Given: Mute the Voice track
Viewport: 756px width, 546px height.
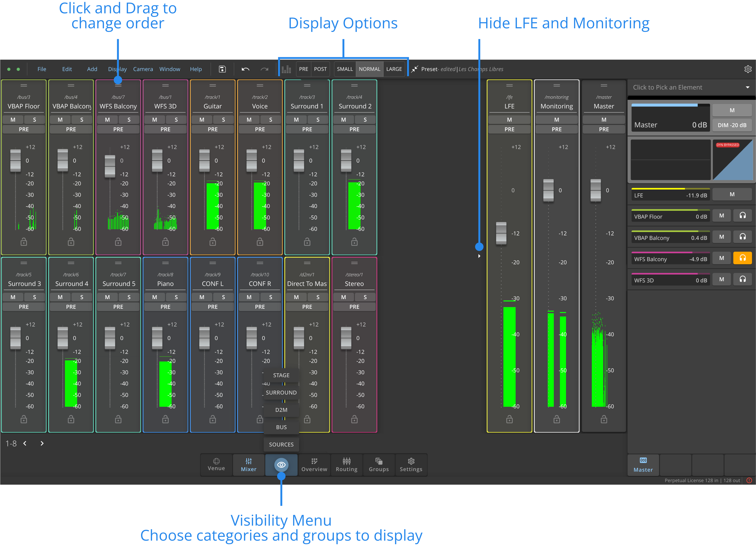Looking at the screenshot, I should pos(249,120).
